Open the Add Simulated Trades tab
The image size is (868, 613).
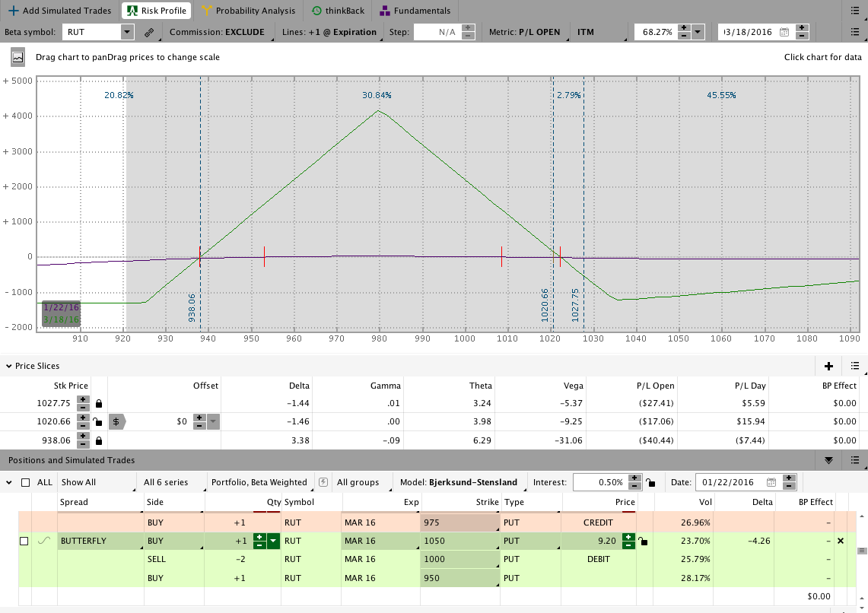(59, 11)
